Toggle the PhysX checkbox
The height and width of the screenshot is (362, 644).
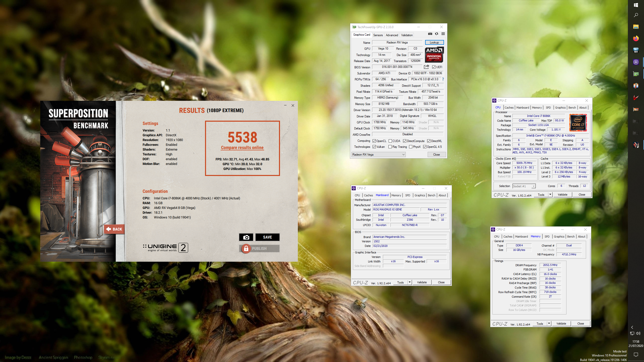click(411, 147)
